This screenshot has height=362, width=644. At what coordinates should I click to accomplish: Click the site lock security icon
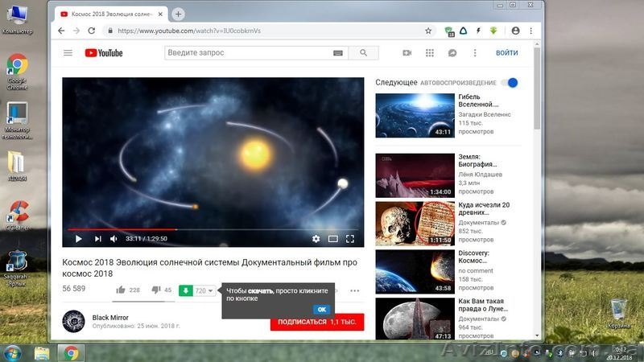(x=110, y=31)
